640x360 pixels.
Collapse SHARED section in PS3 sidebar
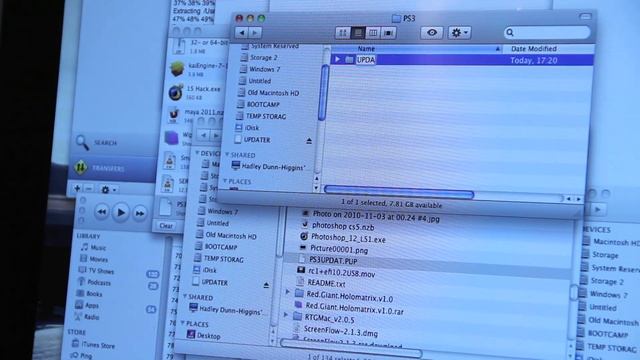pos(227,155)
